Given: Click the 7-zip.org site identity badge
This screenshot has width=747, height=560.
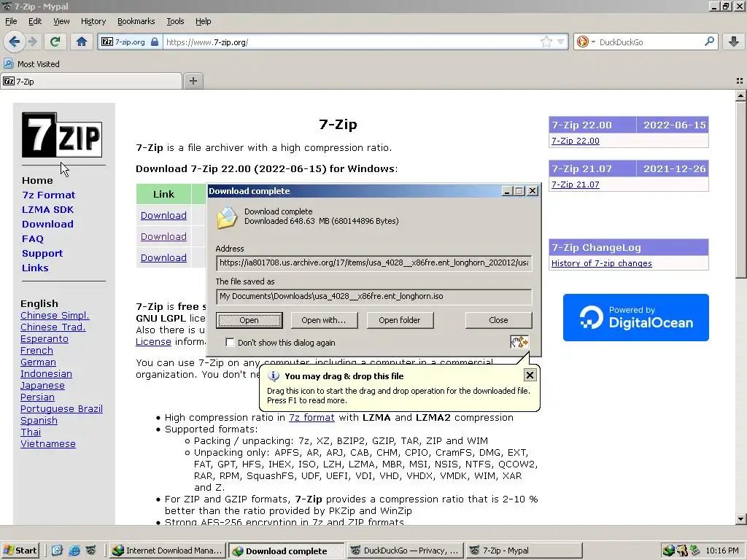Looking at the screenshot, I should pyautogui.click(x=130, y=42).
